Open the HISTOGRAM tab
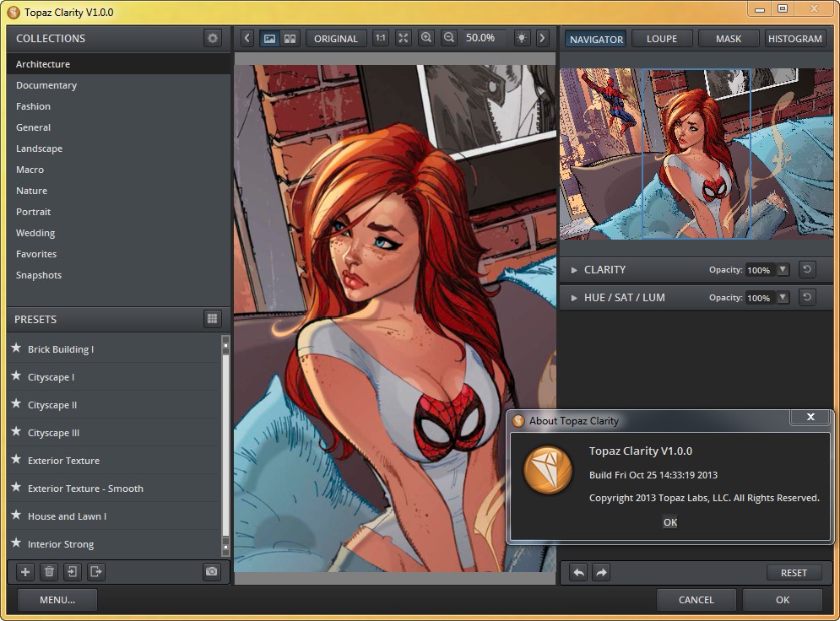 (794, 39)
